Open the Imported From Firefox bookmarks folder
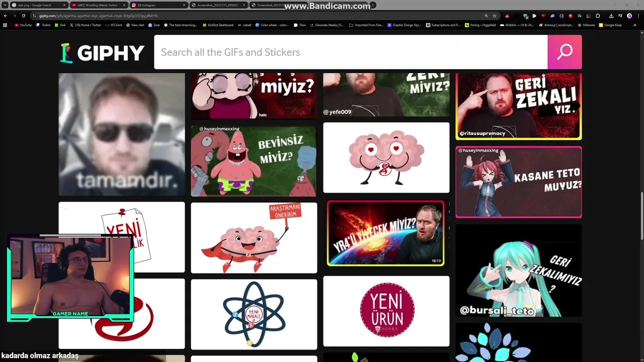This screenshot has height=362, width=644. click(x=365, y=25)
